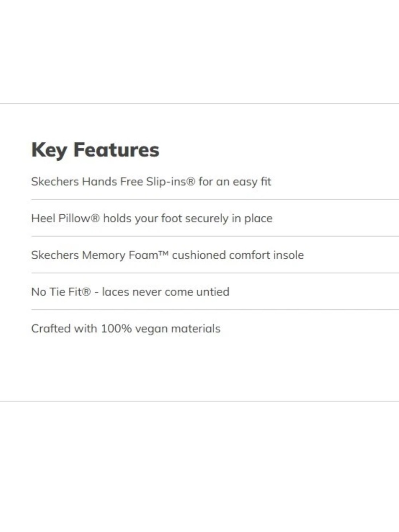Click the registered symbol after Heel Pillow
The height and width of the screenshot is (532, 399).
95,219
